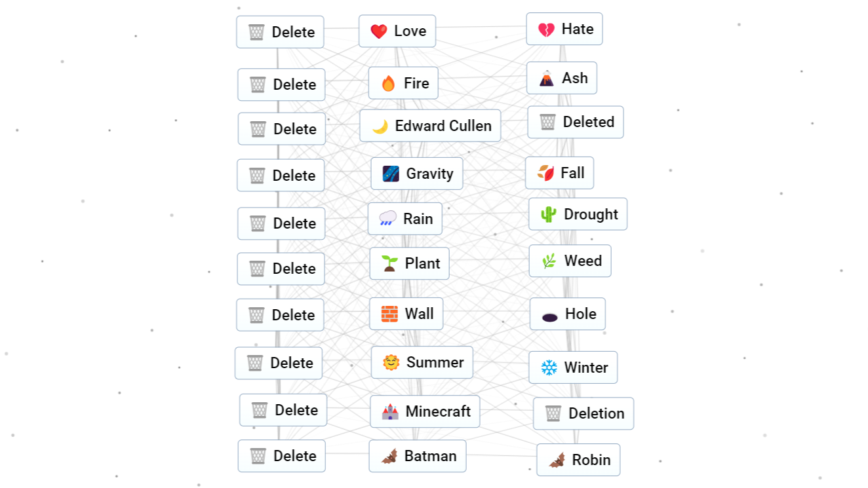Viewport: 868px width, 488px height.
Task: Select the Robin element tile
Action: pyautogui.click(x=578, y=460)
